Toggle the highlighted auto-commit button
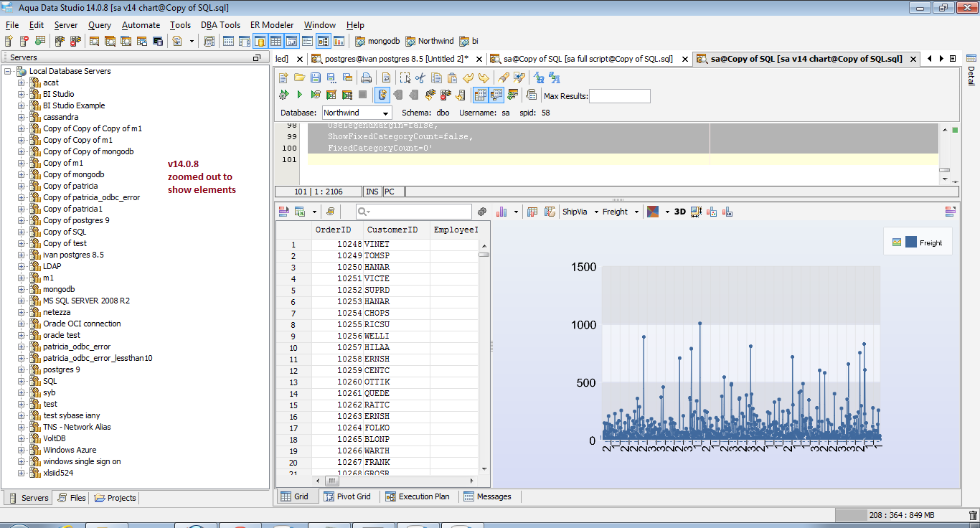The height and width of the screenshot is (528, 980). click(382, 95)
